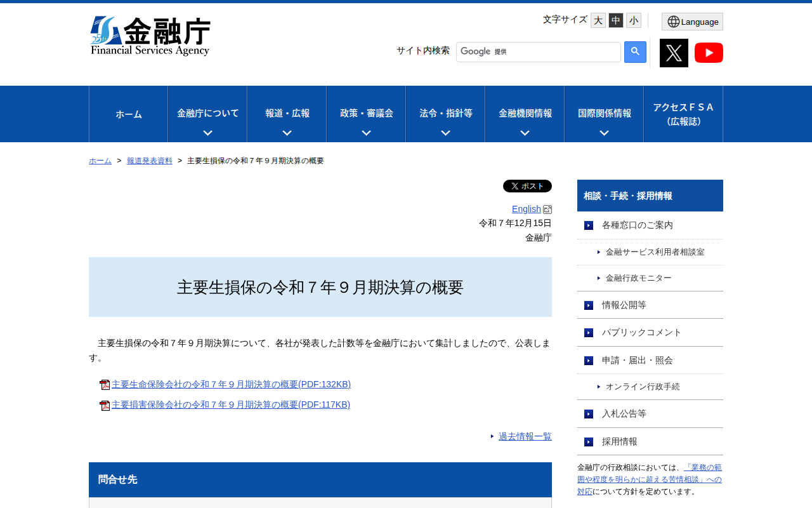The width and height of the screenshot is (812, 508).
Task: Click the blue magnifier search button
Action: [x=635, y=52]
